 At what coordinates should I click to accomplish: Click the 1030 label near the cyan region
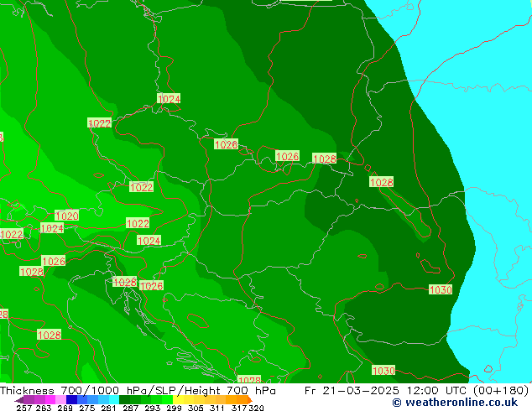[x=441, y=289]
